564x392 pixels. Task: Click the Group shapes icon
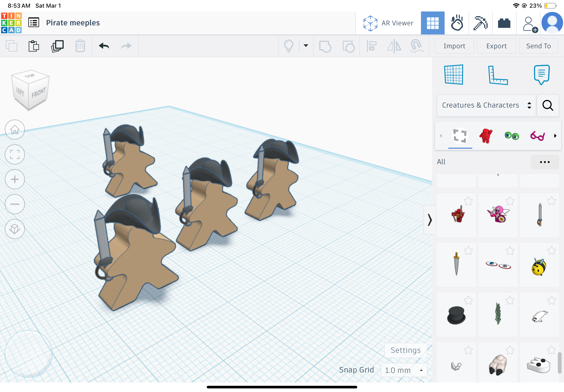point(325,46)
